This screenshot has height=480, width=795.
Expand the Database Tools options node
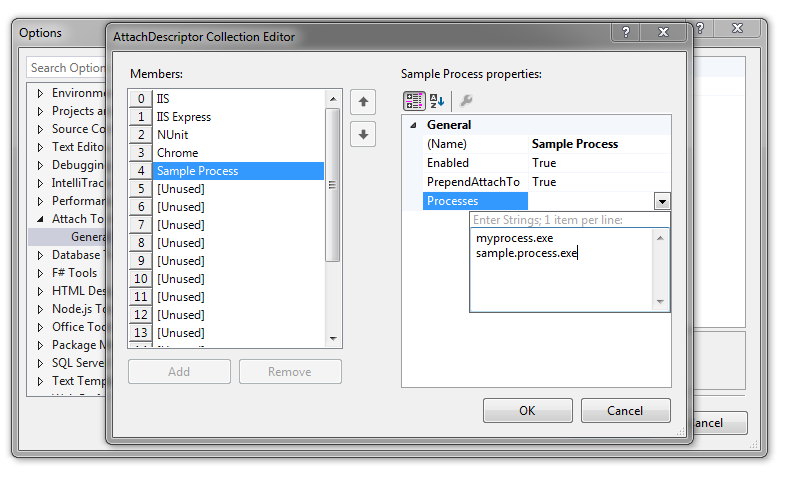point(40,255)
